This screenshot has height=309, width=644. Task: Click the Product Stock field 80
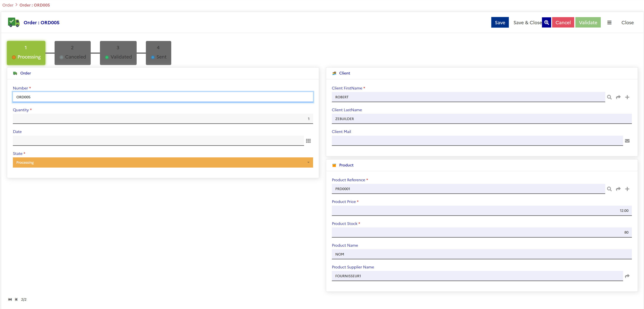482,232
